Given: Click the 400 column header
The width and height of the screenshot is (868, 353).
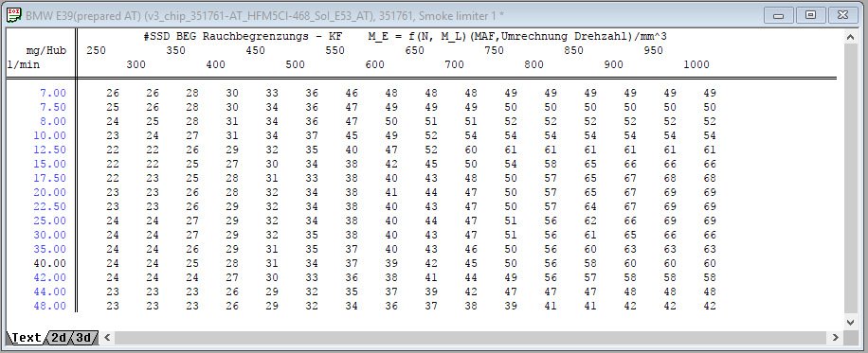Looking at the screenshot, I should (x=216, y=64).
